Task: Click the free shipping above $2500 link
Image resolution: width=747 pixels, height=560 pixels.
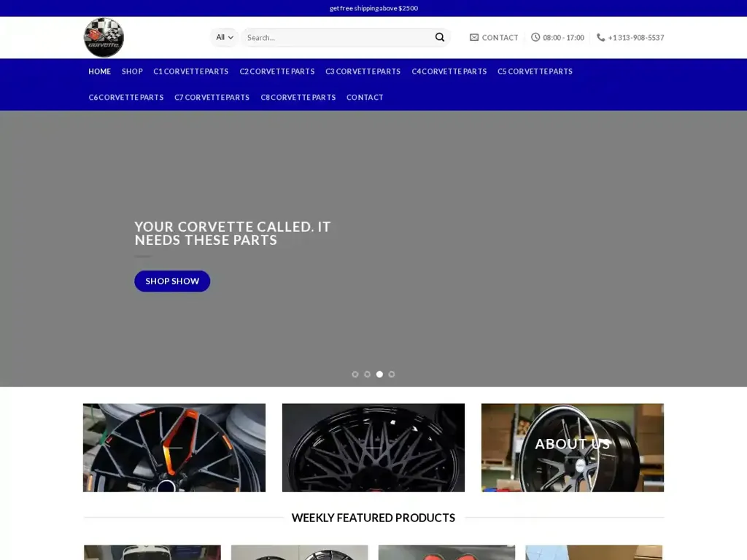Action: coord(373,8)
